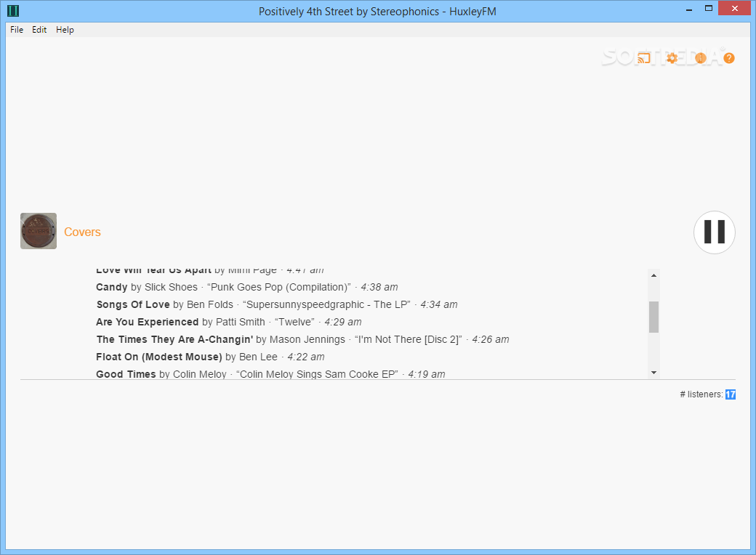Click the playlist scroll up arrow

click(654, 275)
